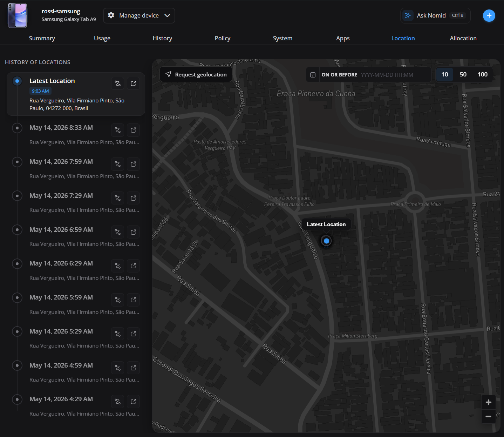Click route icon for 6:29 AM entry
Viewport: 504px width, 437px height.
(118, 266)
